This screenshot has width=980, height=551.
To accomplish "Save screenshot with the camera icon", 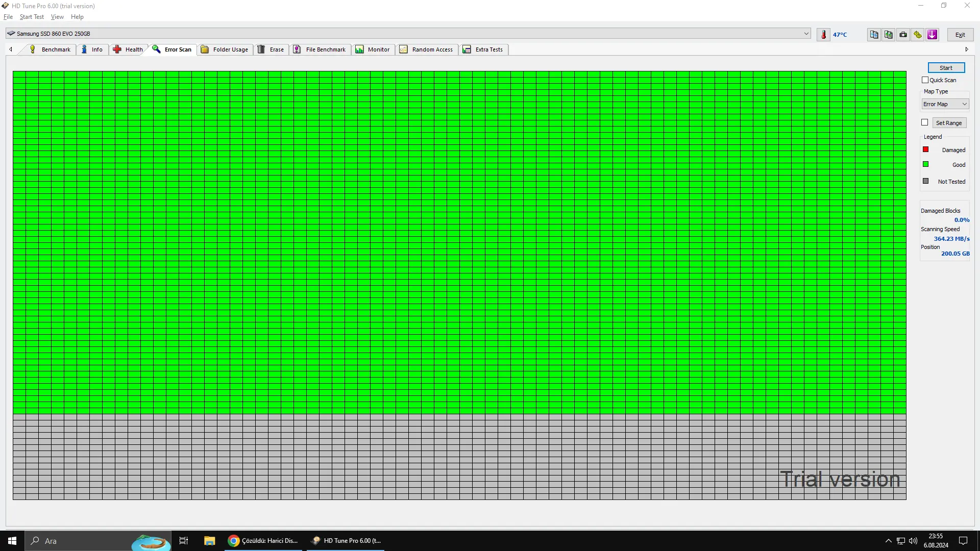I will [903, 35].
